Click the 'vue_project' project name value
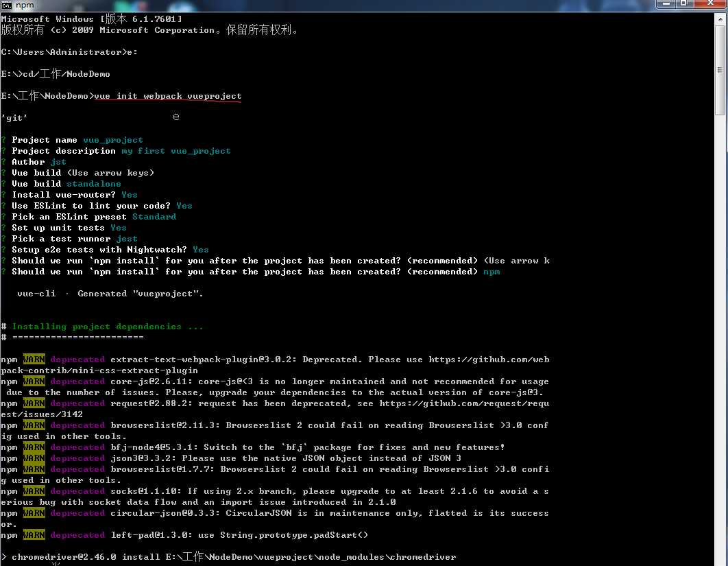The image size is (728, 566). pos(113,140)
